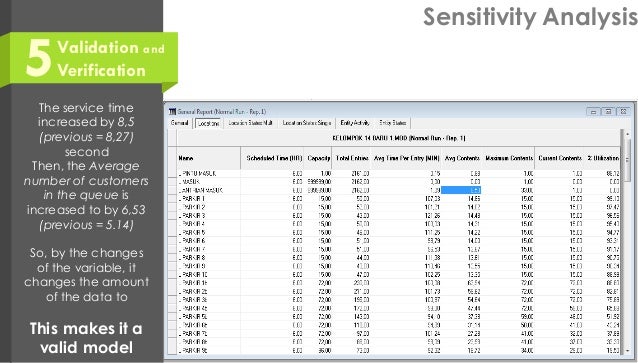Click the Total Entries column header
The image size is (638, 363).
352,158
